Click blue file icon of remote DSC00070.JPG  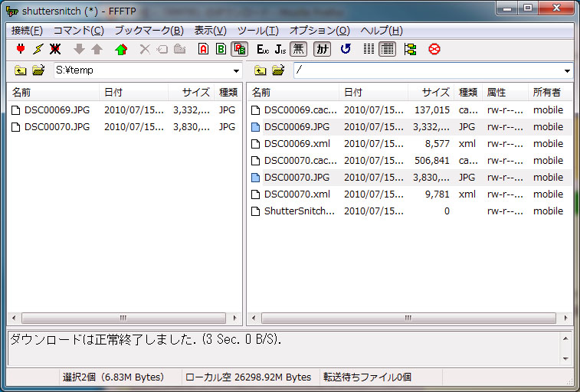255,178
